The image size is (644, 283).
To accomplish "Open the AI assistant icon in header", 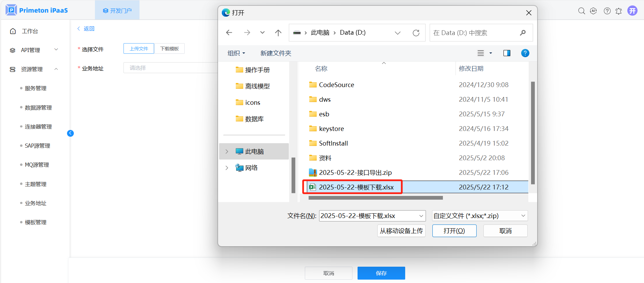I will click(593, 11).
